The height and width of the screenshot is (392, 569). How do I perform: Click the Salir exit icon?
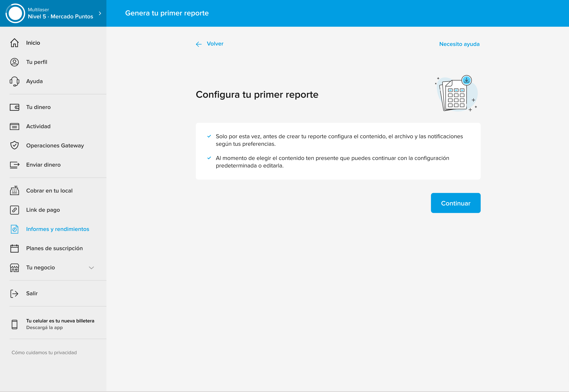14,293
